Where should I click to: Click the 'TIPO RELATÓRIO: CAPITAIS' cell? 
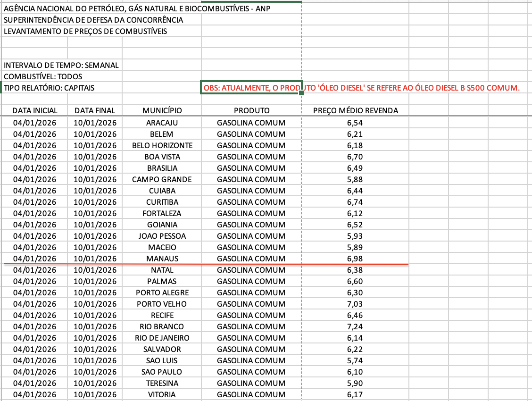(35, 88)
